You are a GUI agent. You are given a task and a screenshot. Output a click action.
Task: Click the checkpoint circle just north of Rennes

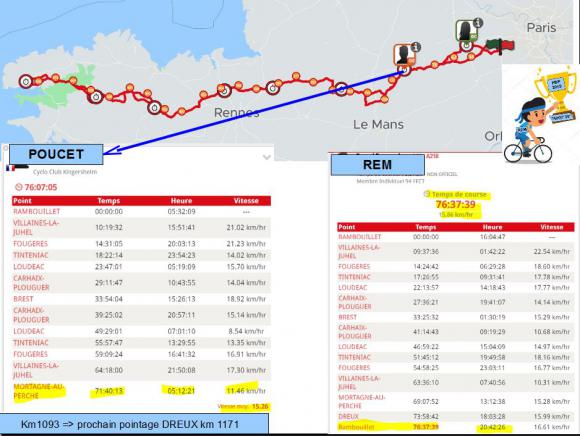[224, 90]
